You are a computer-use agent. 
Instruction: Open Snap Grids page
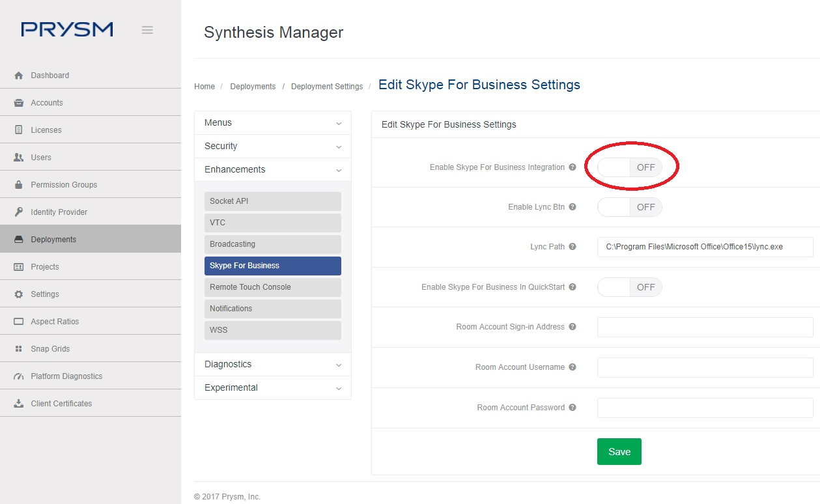click(x=91, y=349)
